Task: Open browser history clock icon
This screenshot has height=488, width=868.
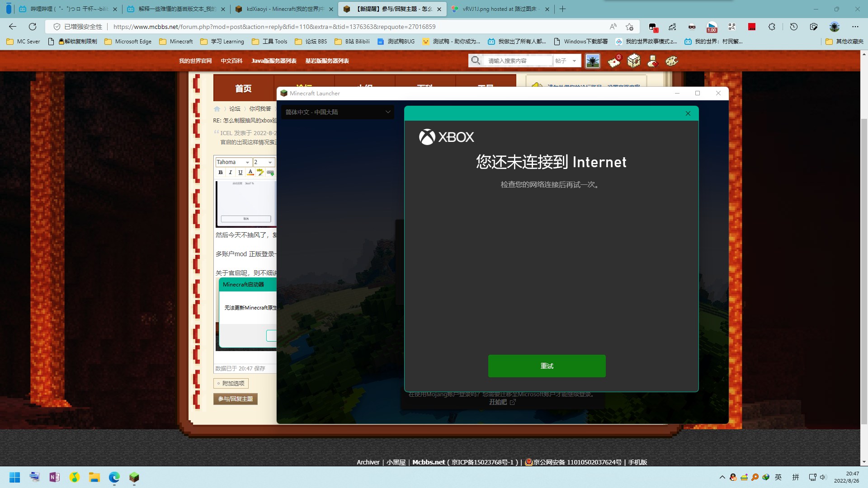Action: [793, 27]
